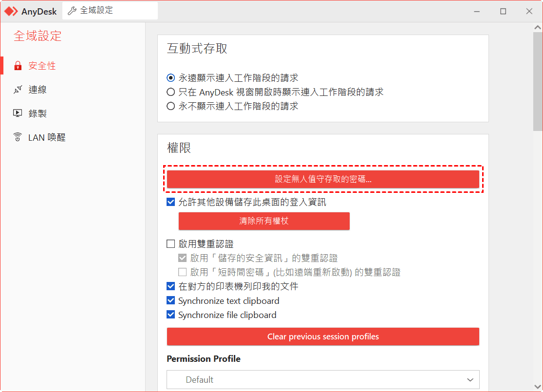Screen dimensions: 543x392
Task: Click the Wake-on-LAN icon in sidebar
Action: [18, 137]
